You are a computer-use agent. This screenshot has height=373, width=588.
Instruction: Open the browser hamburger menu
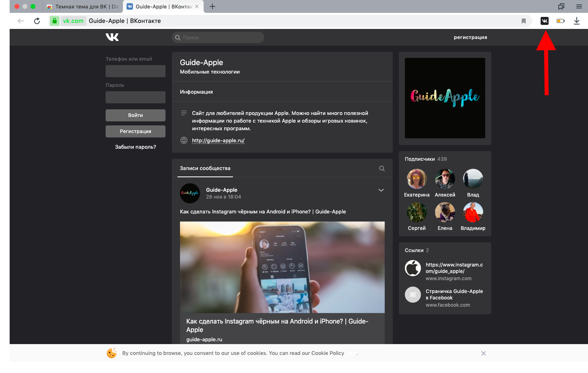click(x=579, y=6)
